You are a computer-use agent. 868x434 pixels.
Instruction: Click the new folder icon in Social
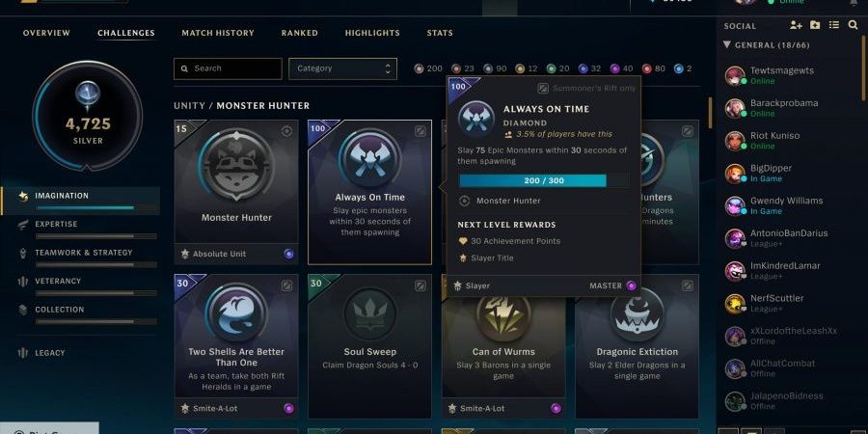tap(815, 25)
